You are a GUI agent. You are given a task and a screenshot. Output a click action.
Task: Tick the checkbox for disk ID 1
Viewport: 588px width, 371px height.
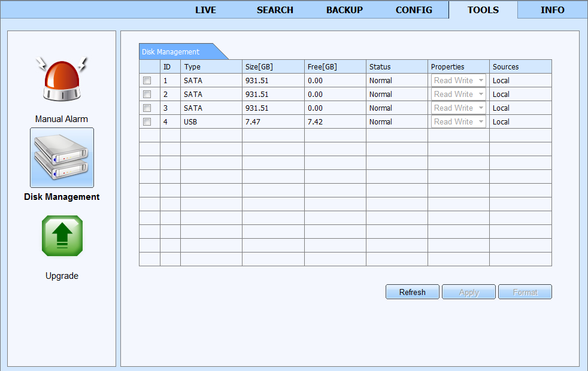coord(147,81)
